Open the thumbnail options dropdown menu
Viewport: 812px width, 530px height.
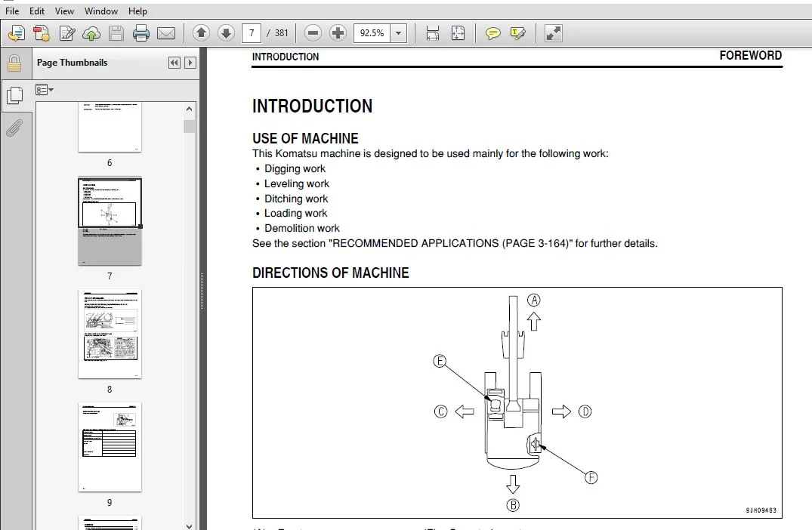pos(45,90)
